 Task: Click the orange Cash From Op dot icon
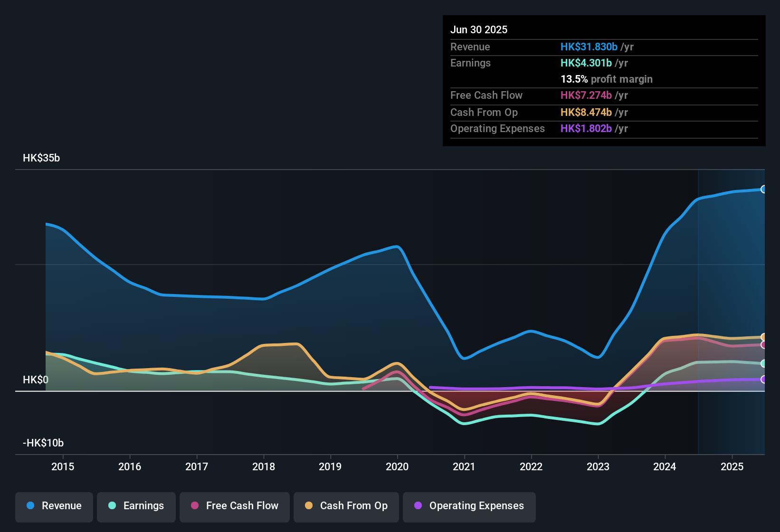click(x=309, y=506)
